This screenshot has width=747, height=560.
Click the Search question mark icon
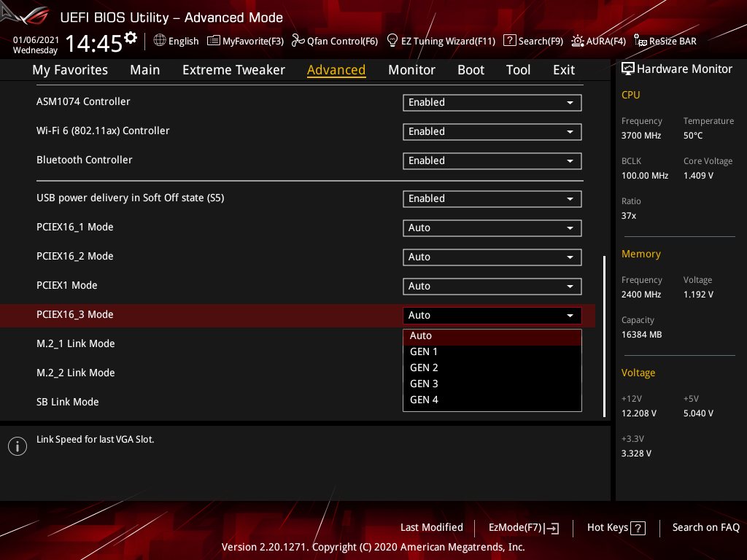[x=509, y=41]
